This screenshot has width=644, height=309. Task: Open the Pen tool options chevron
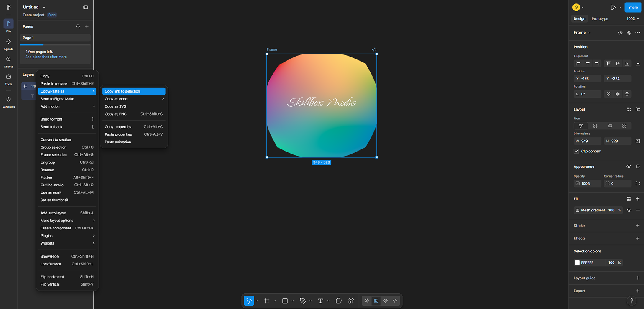pyautogui.click(x=310, y=301)
